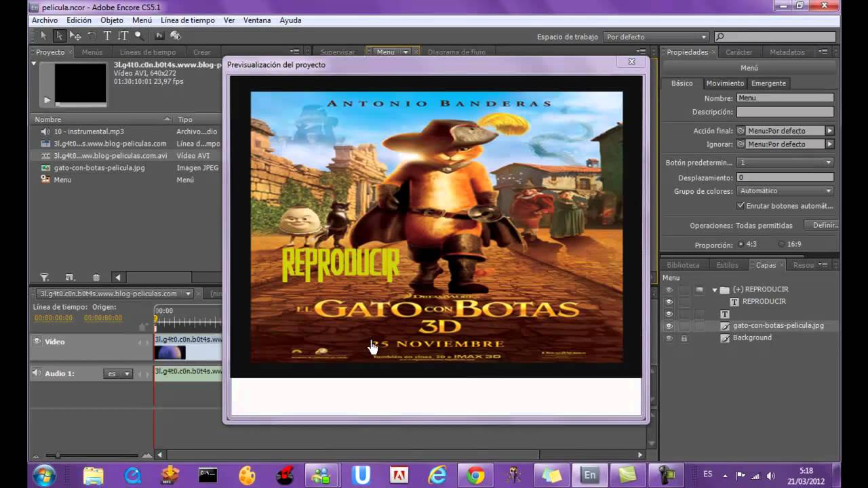Click lock icon on Background layer
Screen dimensions: 868x488
coord(684,338)
